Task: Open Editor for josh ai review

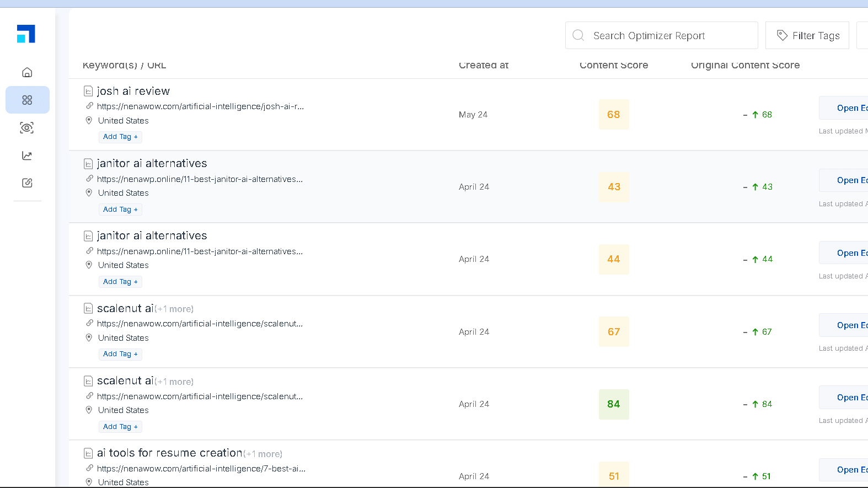Action: [x=844, y=108]
